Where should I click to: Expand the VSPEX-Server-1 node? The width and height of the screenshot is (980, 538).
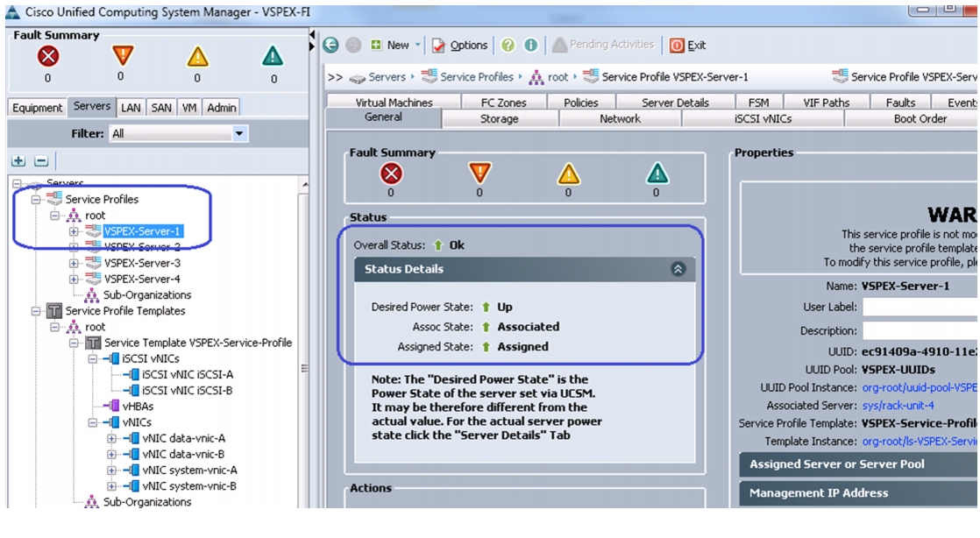pyautogui.click(x=74, y=231)
